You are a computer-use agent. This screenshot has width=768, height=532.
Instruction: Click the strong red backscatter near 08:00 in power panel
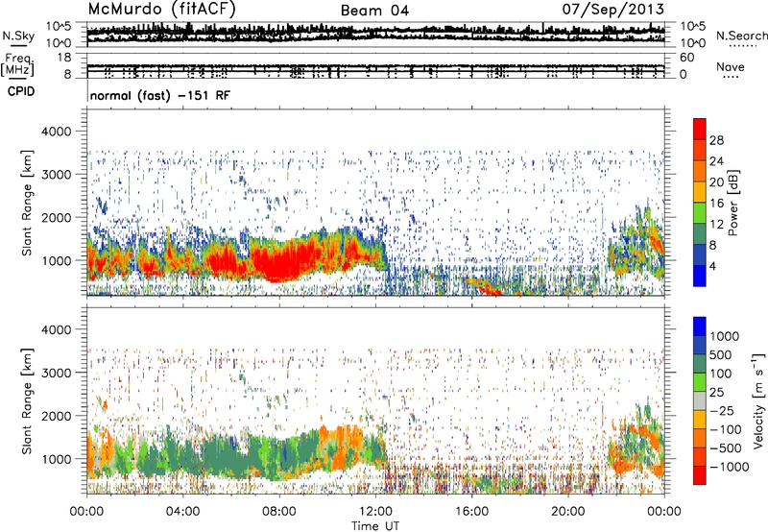pyautogui.click(x=281, y=262)
